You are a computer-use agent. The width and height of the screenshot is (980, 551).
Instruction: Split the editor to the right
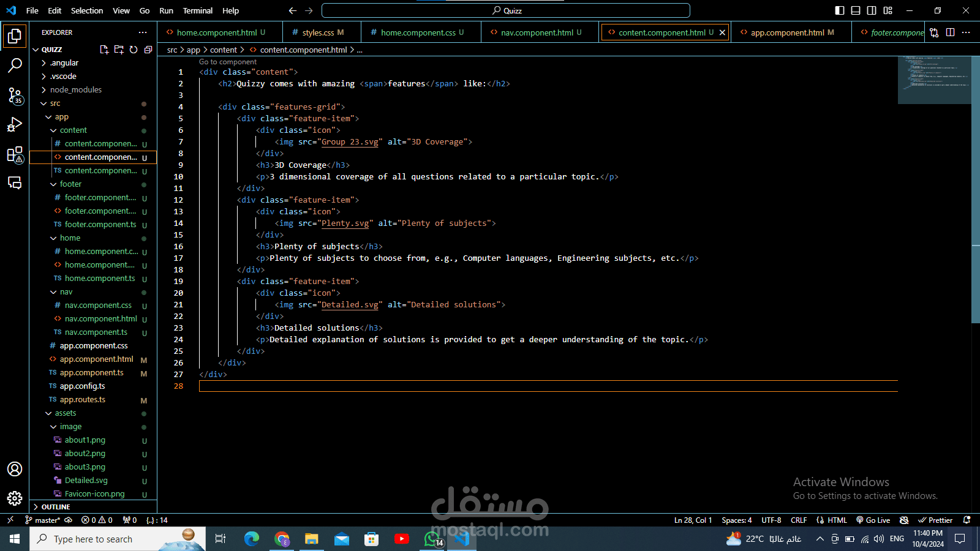click(950, 32)
